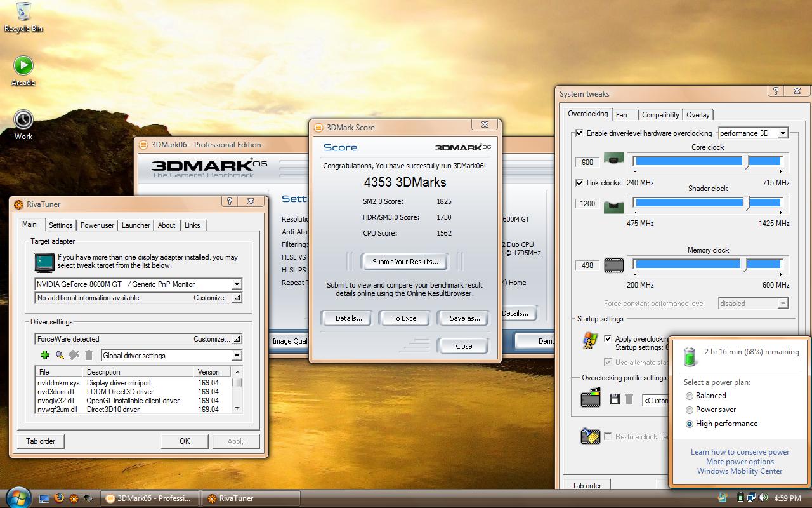Screen dimensions: 812x508
Task: Click the Firefox quick launch icon
Action: [x=60, y=498]
